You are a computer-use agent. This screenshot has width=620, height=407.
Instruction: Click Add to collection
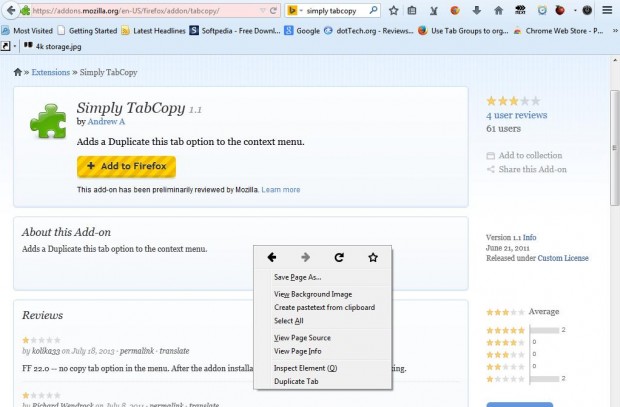[x=524, y=155]
